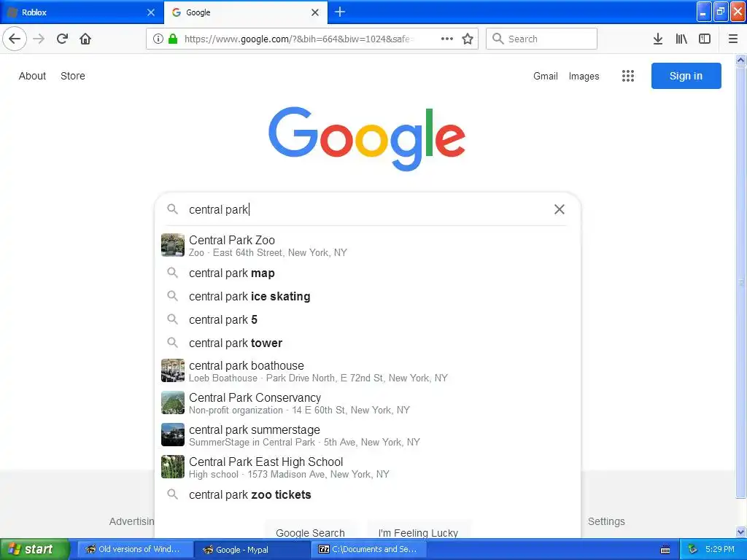The height and width of the screenshot is (560, 747).
Task: Select Central Park Conservancy suggestion
Action: [x=368, y=402]
